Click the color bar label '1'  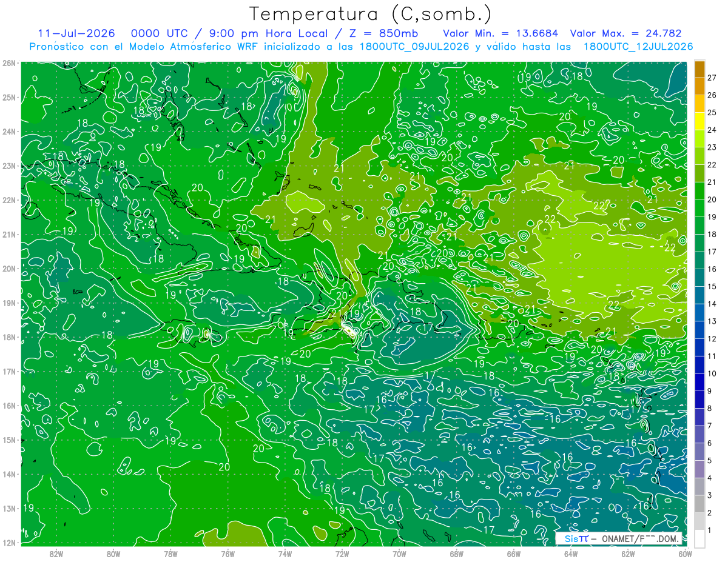click(710, 530)
